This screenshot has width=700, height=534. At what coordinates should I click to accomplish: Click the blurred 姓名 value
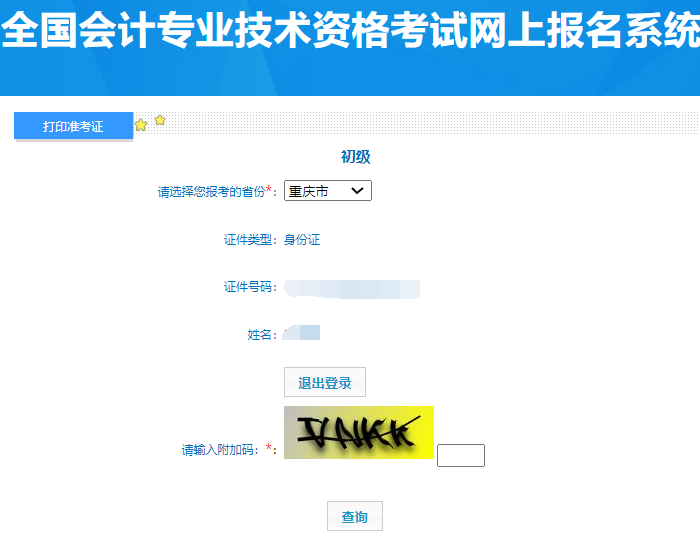301,333
